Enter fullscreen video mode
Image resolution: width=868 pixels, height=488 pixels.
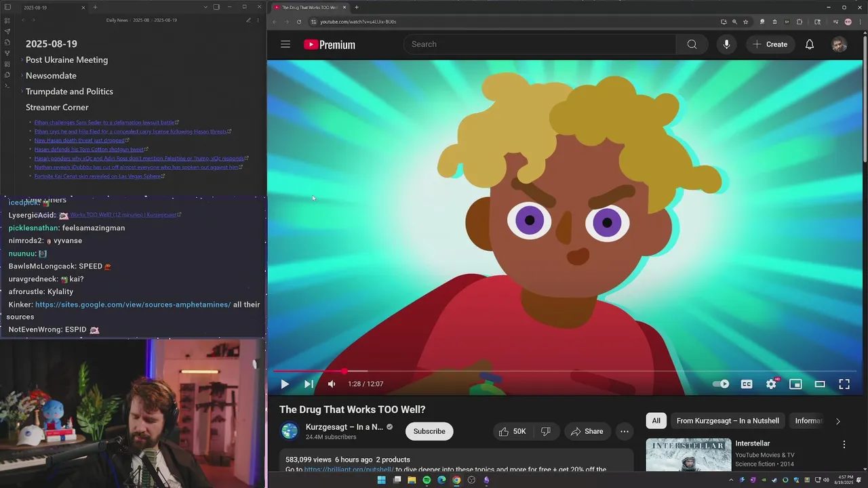[844, 384]
